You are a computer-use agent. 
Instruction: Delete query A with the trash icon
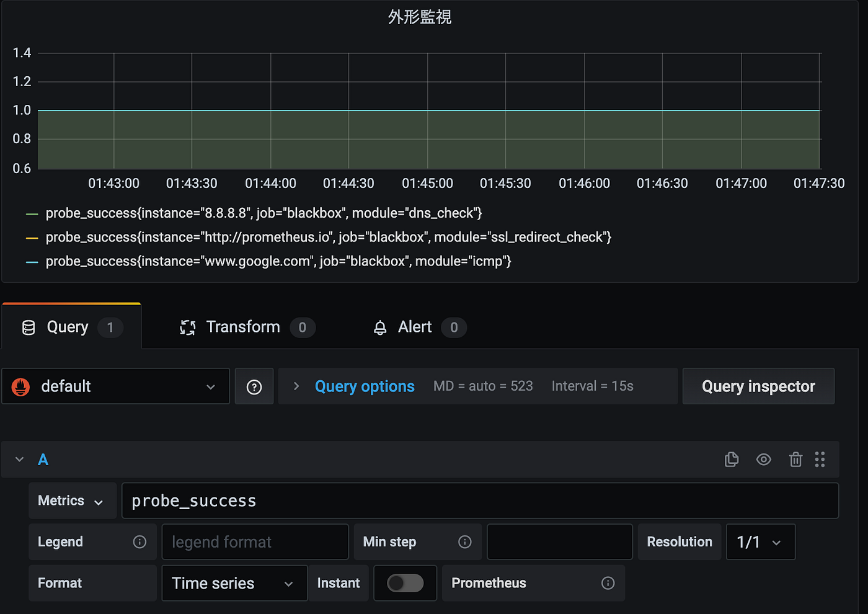pyautogui.click(x=795, y=460)
